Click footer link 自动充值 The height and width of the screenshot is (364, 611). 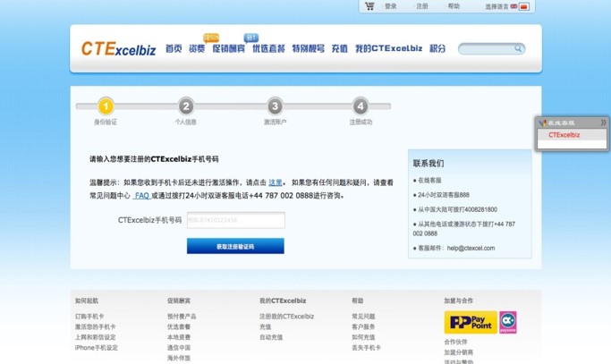(271, 337)
